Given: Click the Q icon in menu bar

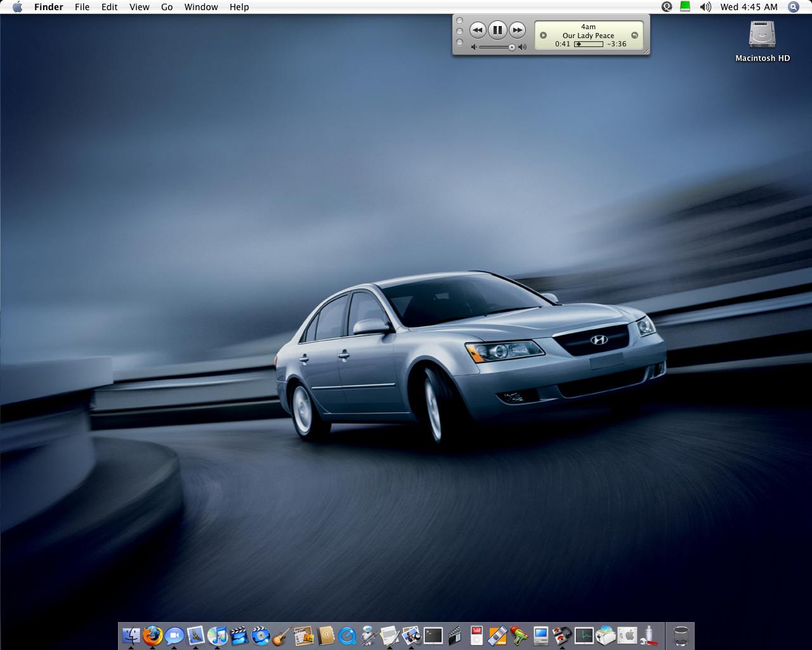Looking at the screenshot, I should (667, 7).
